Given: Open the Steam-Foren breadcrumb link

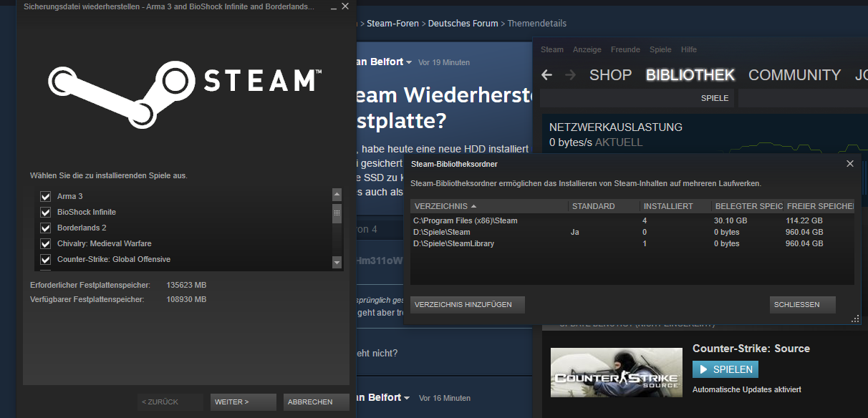Looking at the screenshot, I should point(394,24).
